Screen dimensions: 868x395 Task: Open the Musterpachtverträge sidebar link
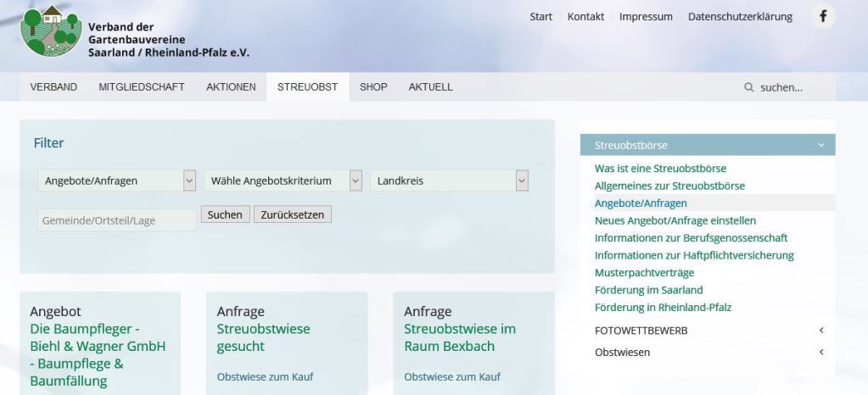[644, 272]
